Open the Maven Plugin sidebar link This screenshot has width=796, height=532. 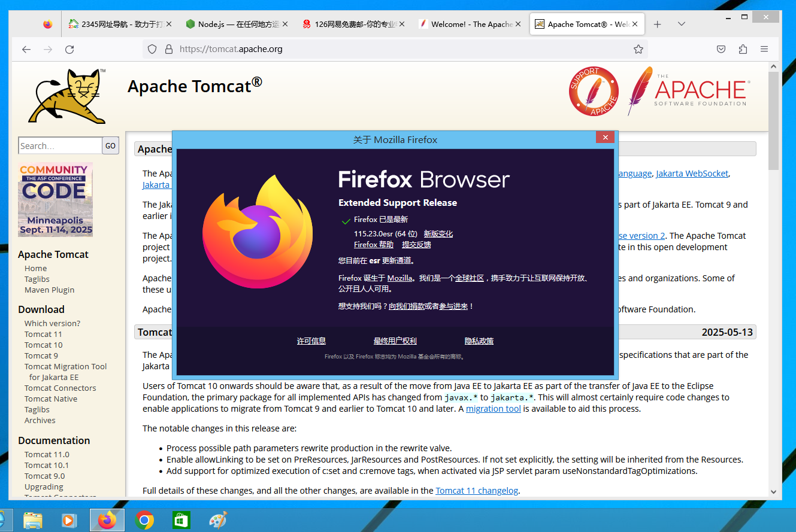tap(49, 290)
